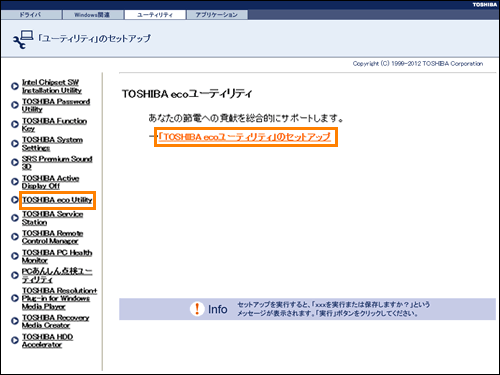
Task: Click the TOSHIBA logo in the header
Action: [485, 5]
